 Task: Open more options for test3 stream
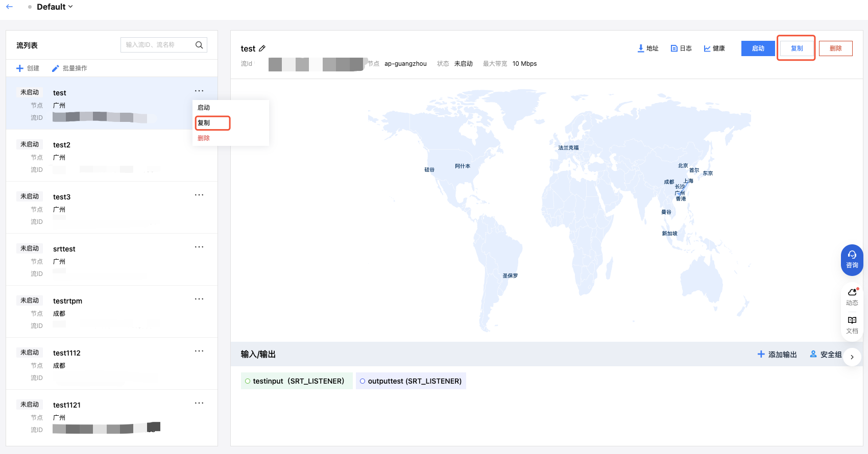pyautogui.click(x=199, y=195)
